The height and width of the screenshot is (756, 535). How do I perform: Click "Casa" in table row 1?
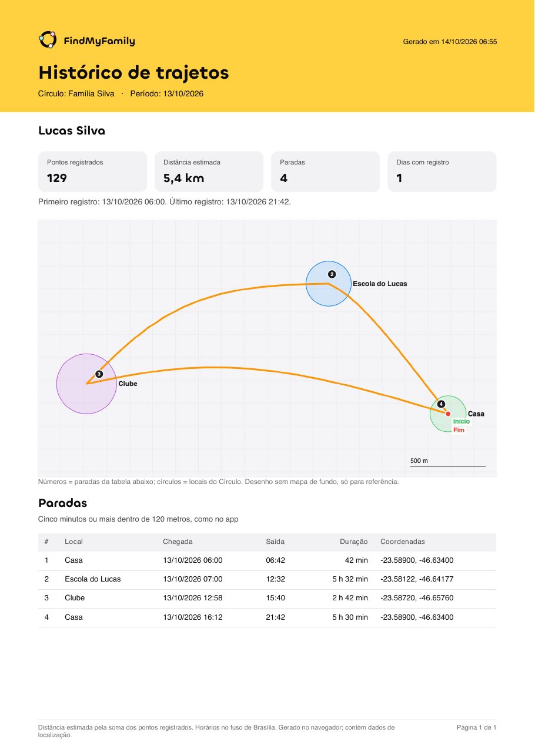tap(73, 560)
